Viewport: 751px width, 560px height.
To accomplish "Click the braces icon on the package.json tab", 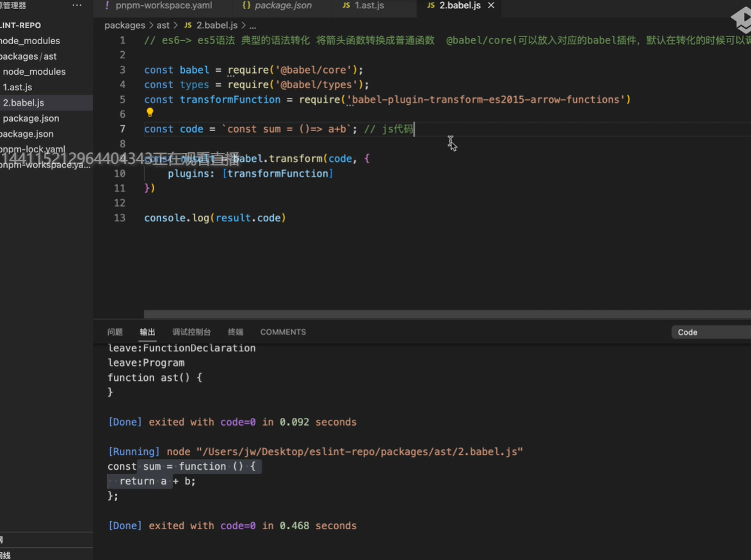I will 246,6.
